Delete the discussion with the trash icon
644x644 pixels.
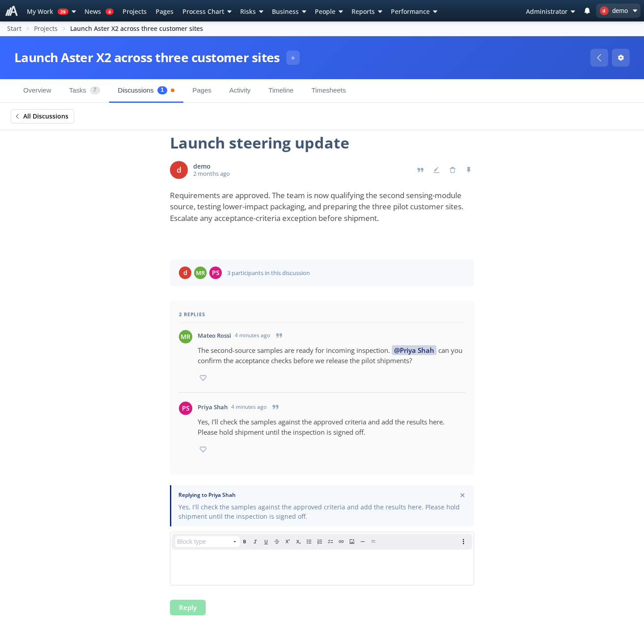[453, 170]
